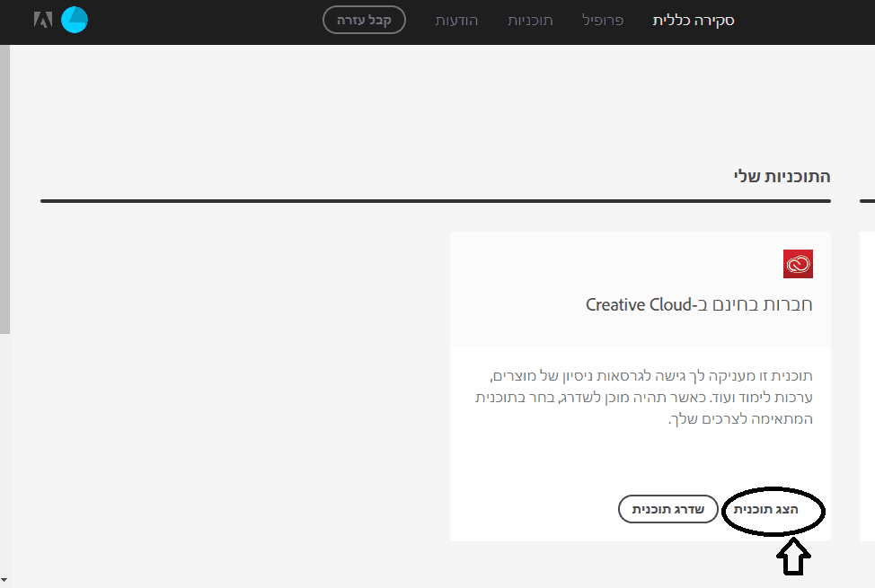Click the שדרג תוכנית button
The width and height of the screenshot is (875, 588).
coord(668,509)
